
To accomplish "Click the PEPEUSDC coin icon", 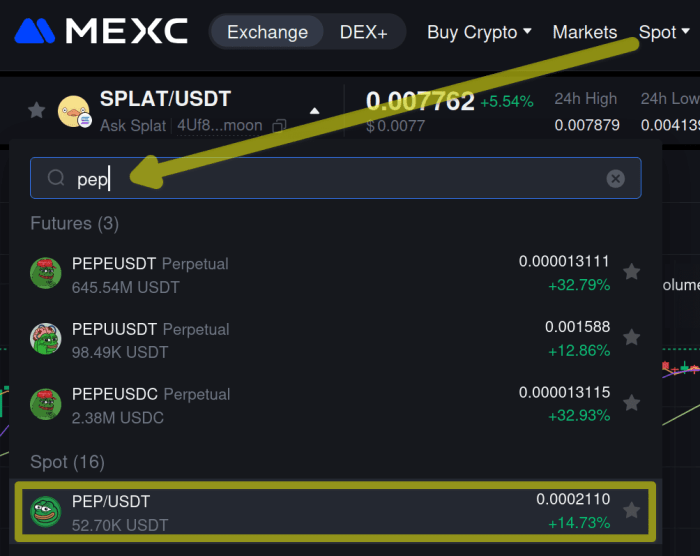I will click(46, 404).
